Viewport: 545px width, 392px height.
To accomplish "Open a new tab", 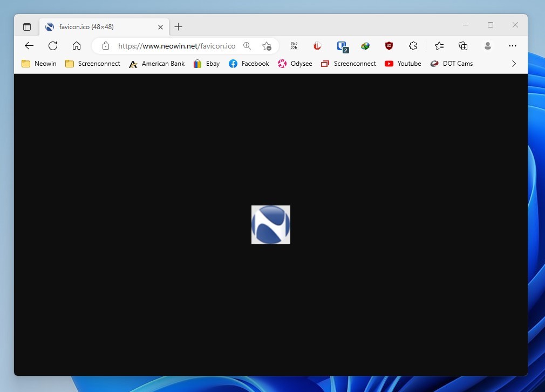I will pyautogui.click(x=178, y=27).
